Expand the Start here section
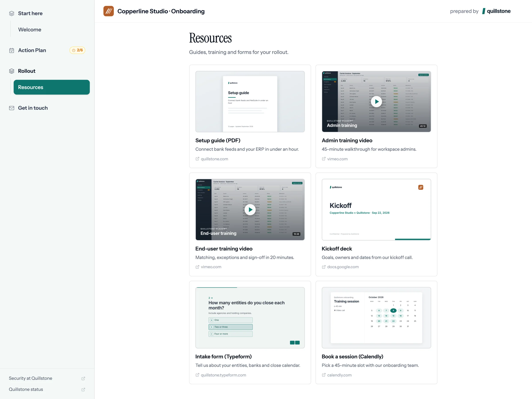The height and width of the screenshot is (399, 532). pos(30,14)
